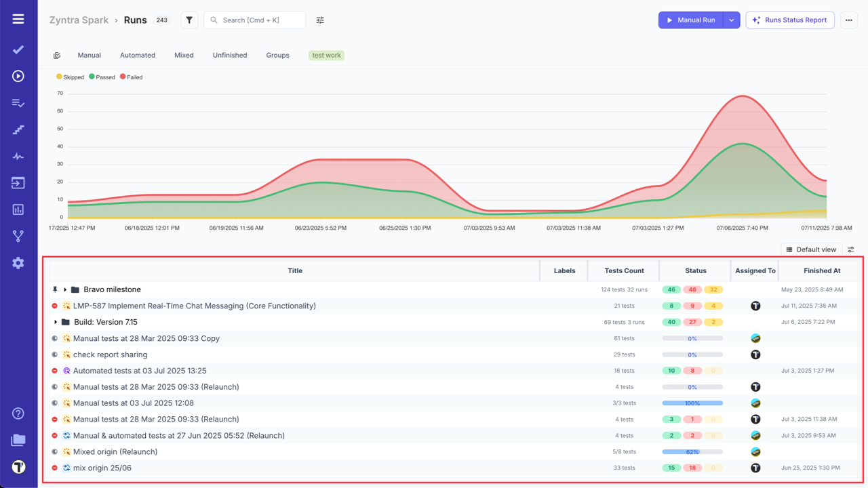This screenshot has width=868, height=488.
Task: Click the Runs Status Report button
Action: 789,20
